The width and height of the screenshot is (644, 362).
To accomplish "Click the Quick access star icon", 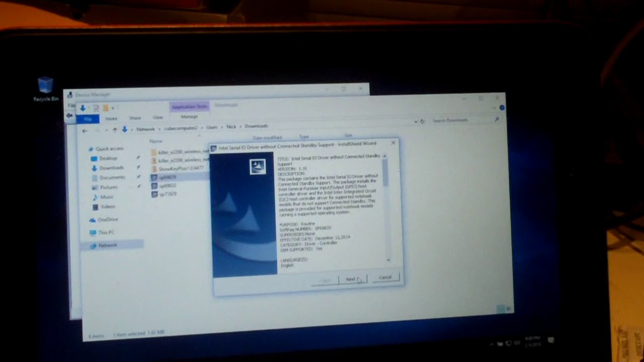I will (x=91, y=149).
